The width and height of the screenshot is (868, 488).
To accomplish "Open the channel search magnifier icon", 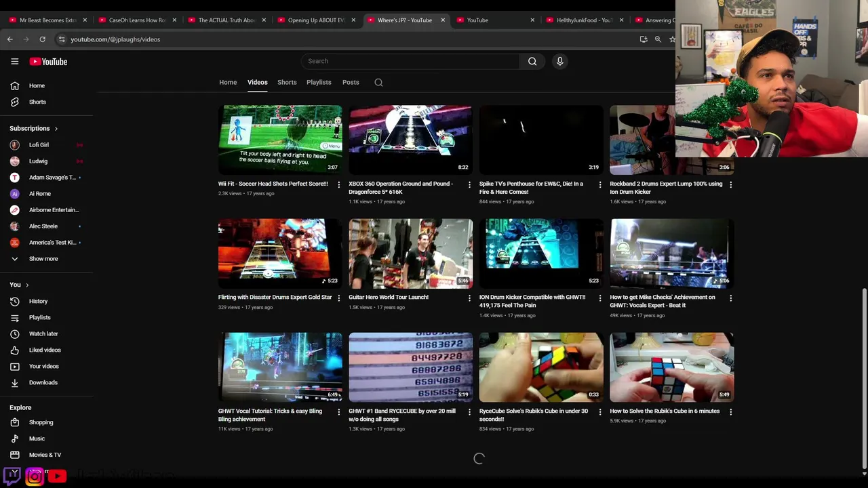I will click(378, 83).
